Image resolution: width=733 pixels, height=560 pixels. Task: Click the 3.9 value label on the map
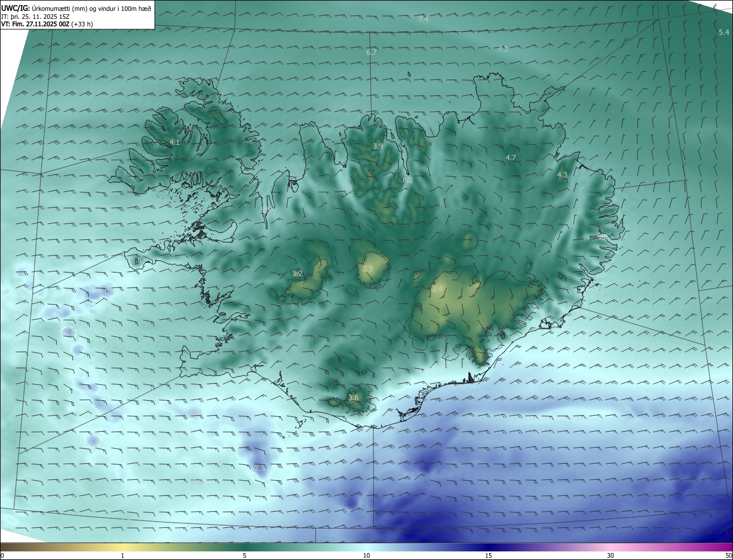click(378, 147)
